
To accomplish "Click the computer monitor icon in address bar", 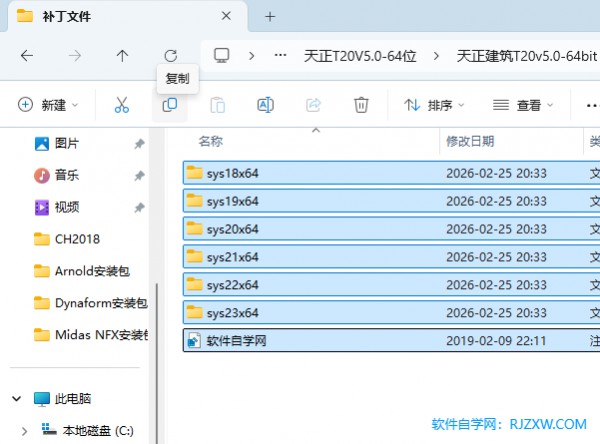I will coord(222,56).
